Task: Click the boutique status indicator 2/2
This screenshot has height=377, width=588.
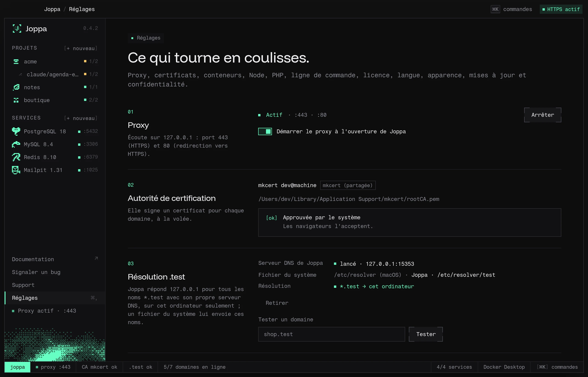Action: pyautogui.click(x=91, y=100)
